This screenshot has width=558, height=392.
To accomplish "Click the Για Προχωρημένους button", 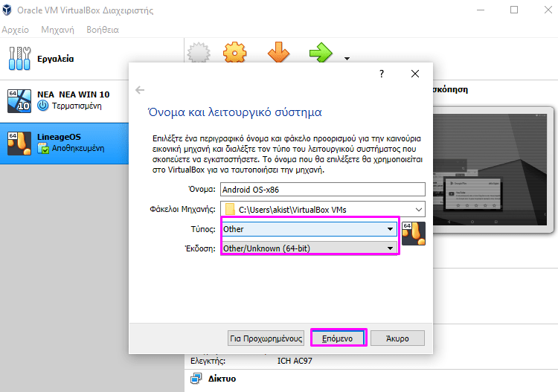I will (266, 338).
